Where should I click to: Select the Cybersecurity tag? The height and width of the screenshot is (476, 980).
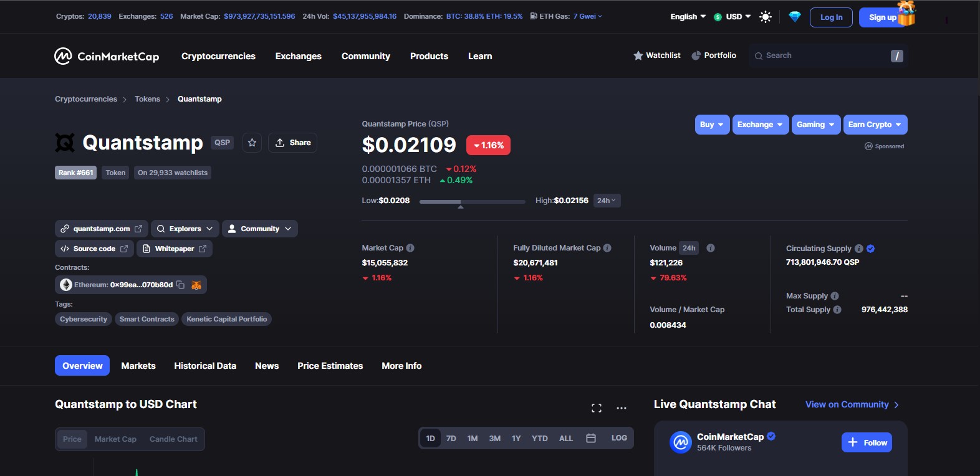click(84, 319)
